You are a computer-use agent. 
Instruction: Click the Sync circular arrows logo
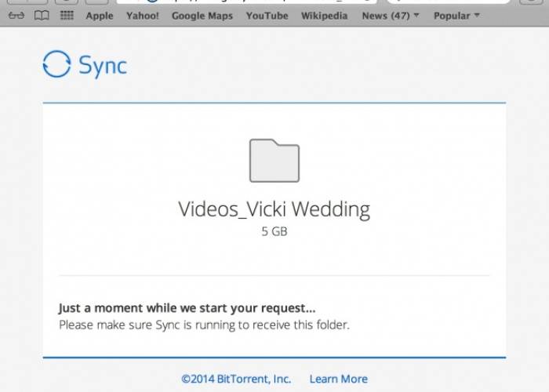[56, 64]
